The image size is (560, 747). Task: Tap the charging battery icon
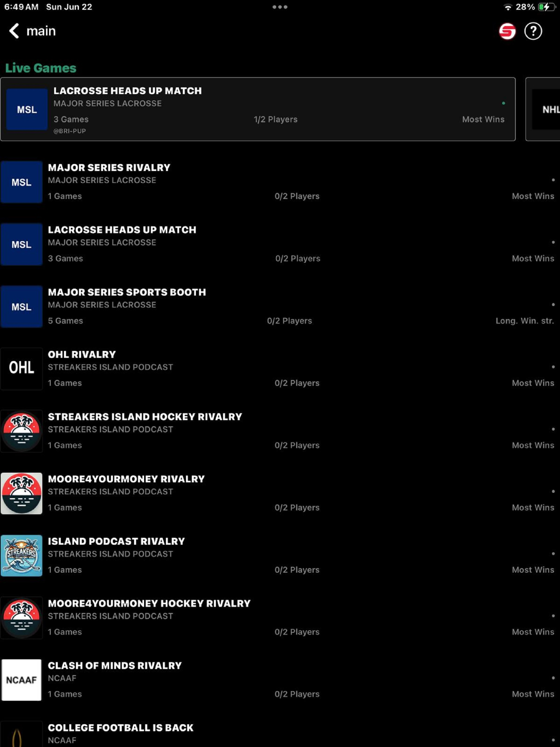[546, 7]
